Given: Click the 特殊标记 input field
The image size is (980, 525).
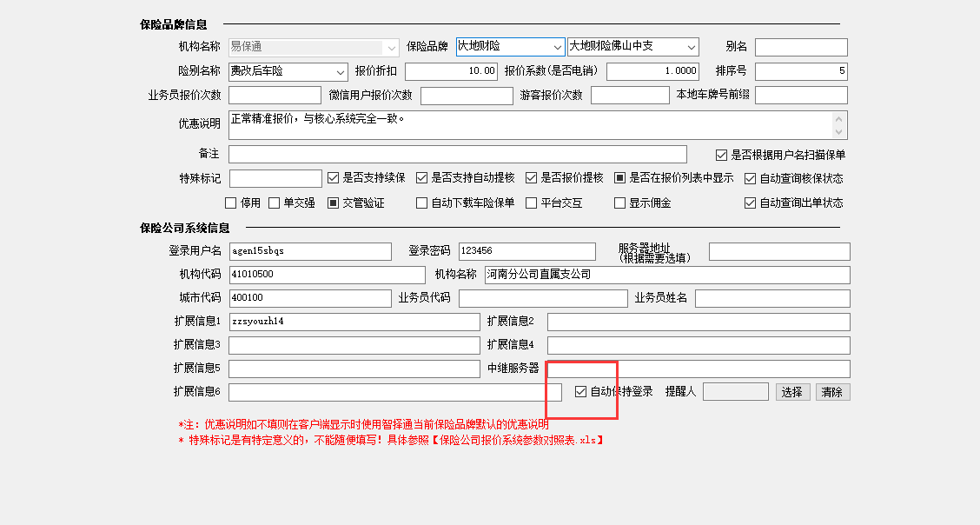Looking at the screenshot, I should 275,179.
